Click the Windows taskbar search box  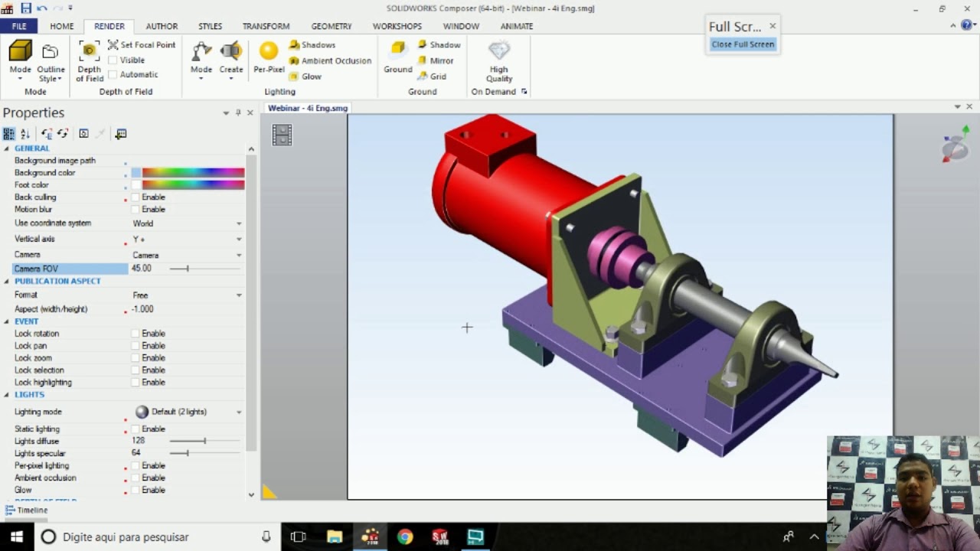click(x=157, y=537)
